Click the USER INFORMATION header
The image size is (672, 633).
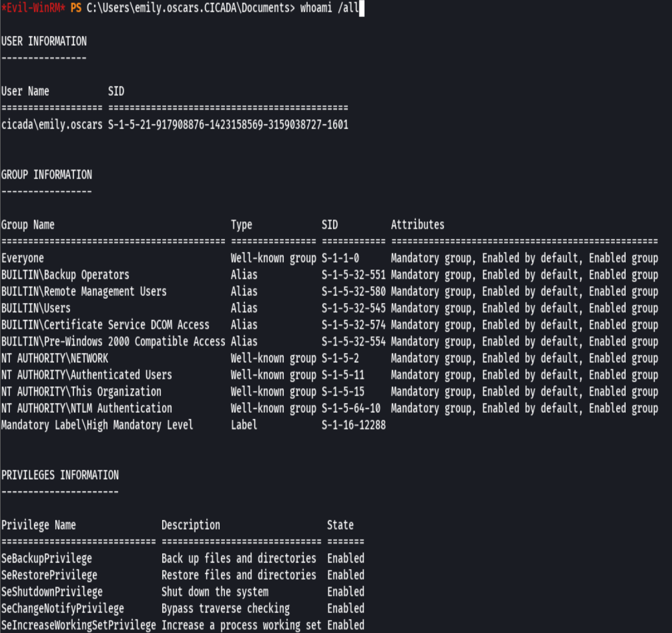coord(44,41)
